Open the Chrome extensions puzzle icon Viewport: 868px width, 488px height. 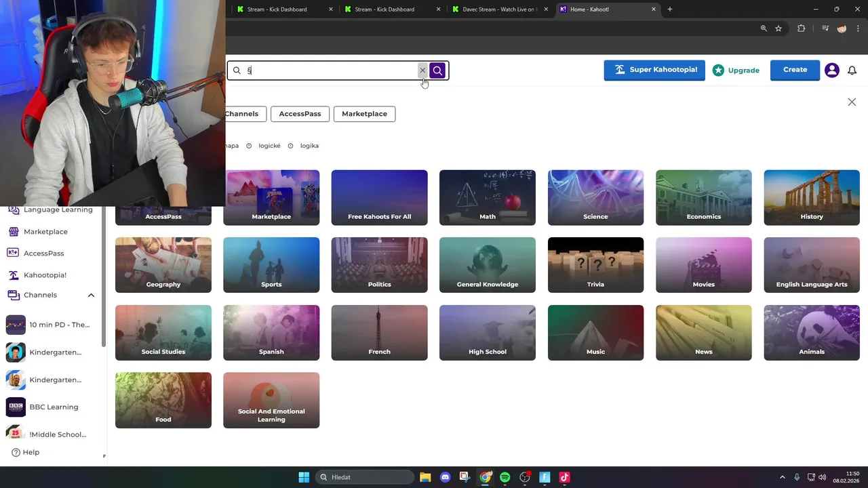tap(802, 28)
